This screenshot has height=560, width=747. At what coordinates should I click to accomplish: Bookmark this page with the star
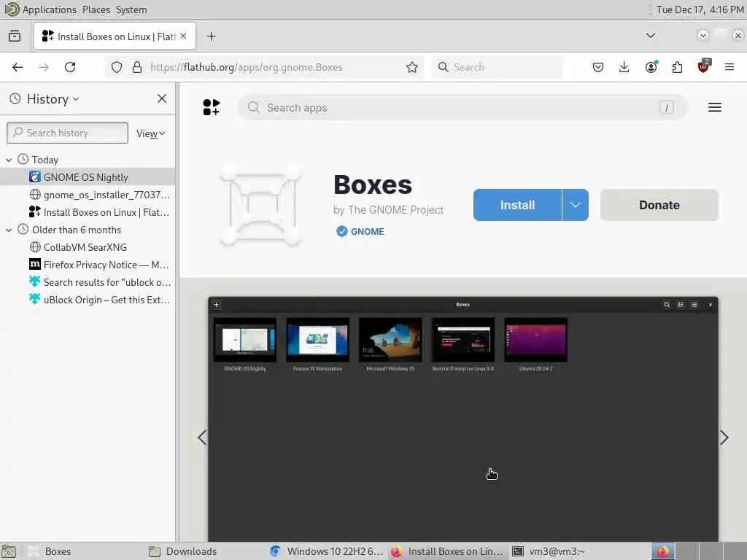tap(412, 67)
